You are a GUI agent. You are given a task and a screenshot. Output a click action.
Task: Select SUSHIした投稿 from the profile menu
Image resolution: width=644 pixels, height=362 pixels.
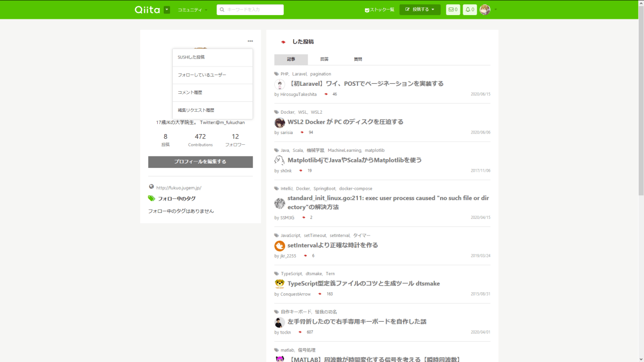point(213,57)
